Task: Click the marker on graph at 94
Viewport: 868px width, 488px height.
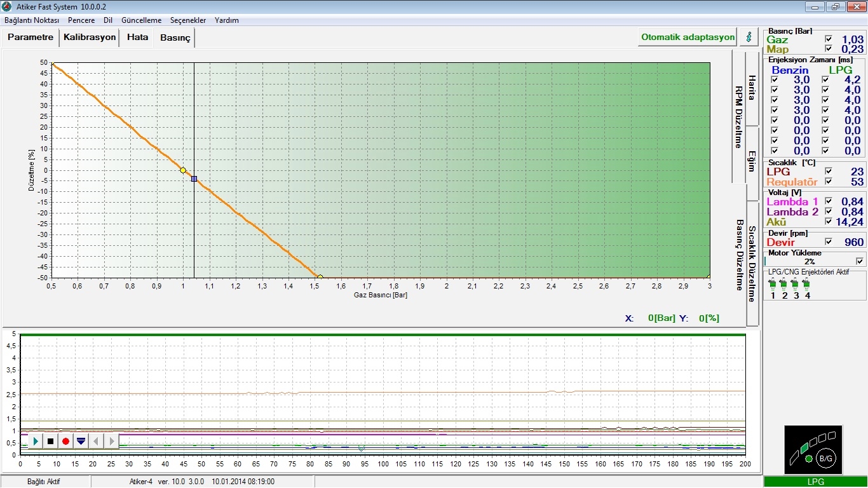Action: 362,448
